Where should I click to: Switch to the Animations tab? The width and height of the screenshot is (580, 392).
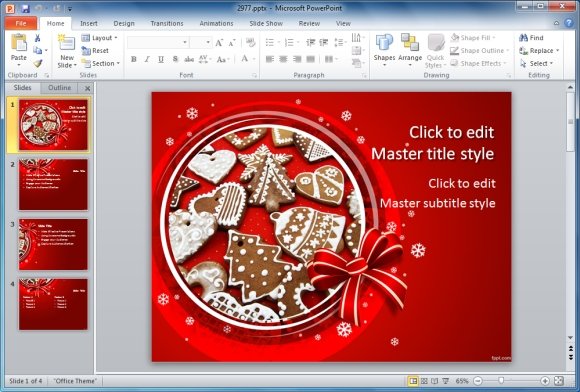[x=216, y=23]
